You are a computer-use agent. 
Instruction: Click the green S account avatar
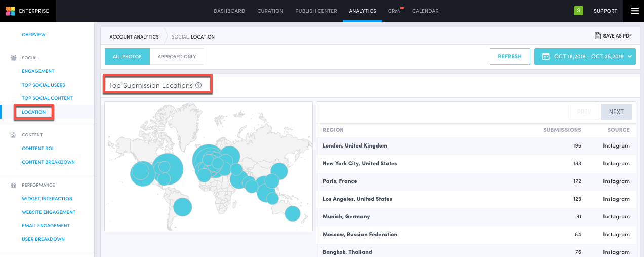[x=578, y=11]
